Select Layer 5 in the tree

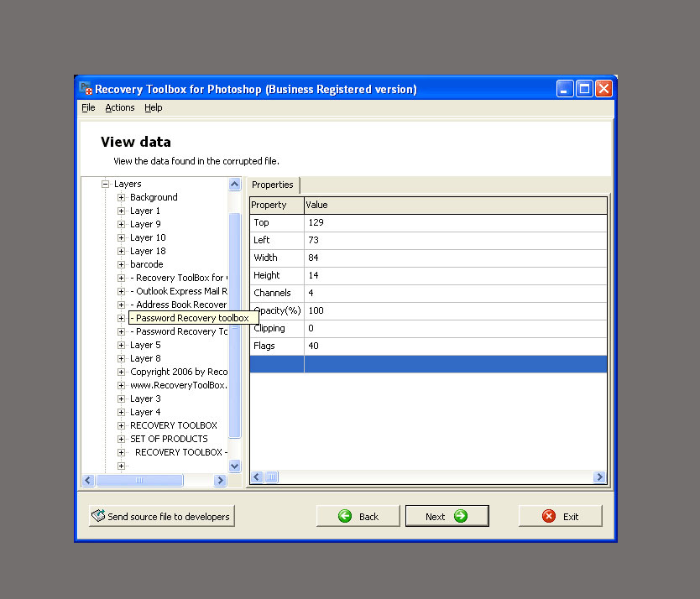(x=145, y=345)
